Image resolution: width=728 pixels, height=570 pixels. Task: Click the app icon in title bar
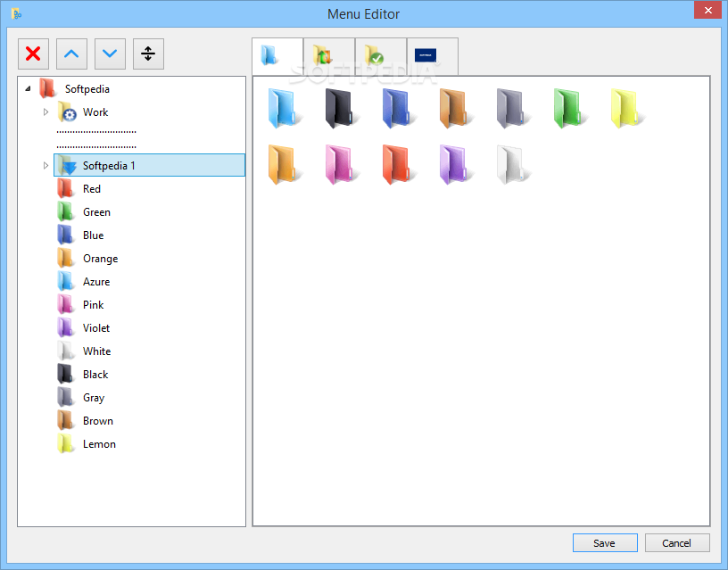pos(16,14)
